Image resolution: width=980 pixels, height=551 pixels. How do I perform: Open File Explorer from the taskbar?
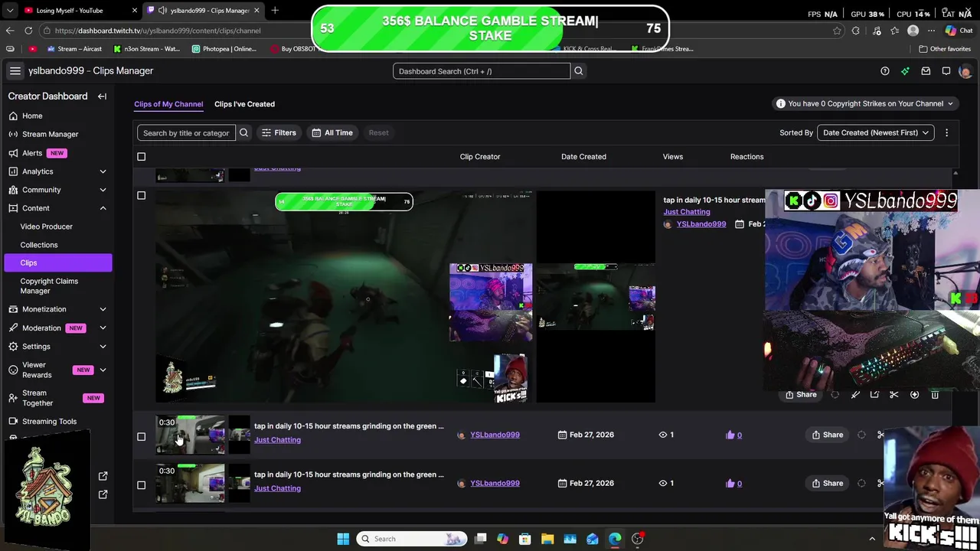(x=547, y=539)
